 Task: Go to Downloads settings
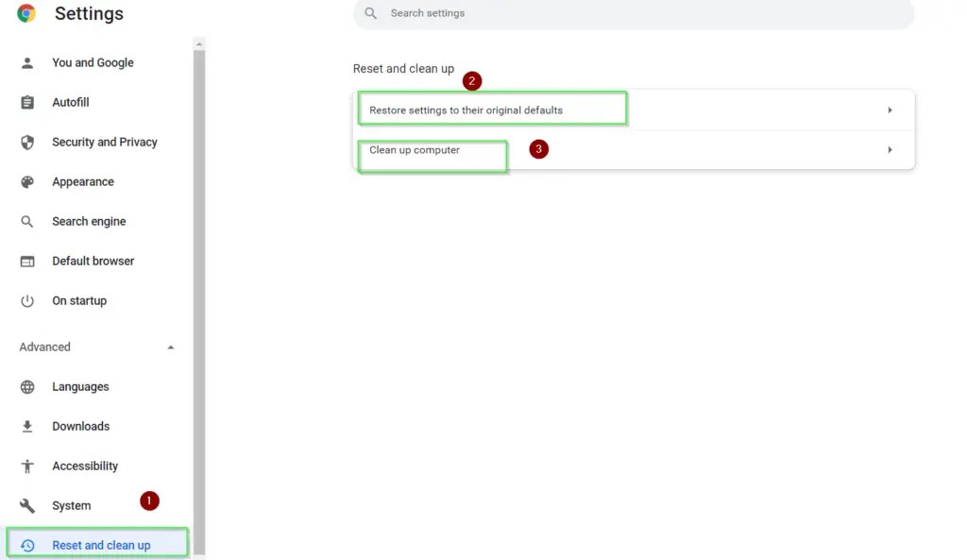pyautogui.click(x=81, y=426)
